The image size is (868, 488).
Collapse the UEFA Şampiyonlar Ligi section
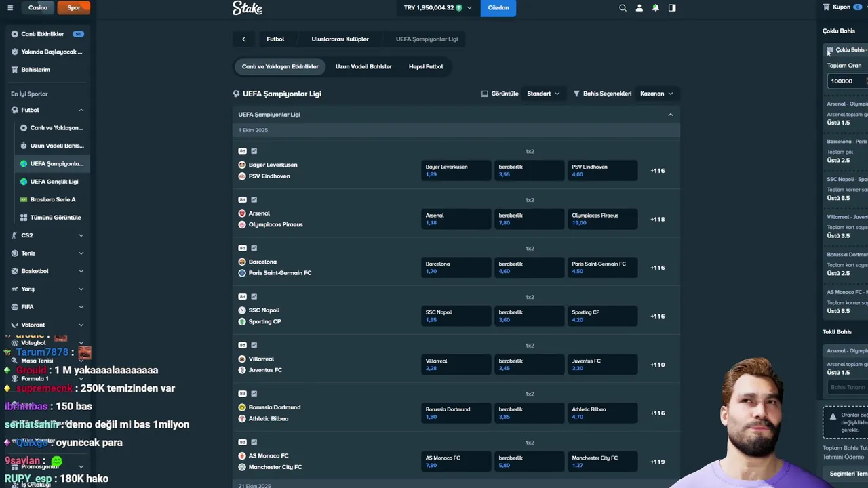(x=671, y=115)
